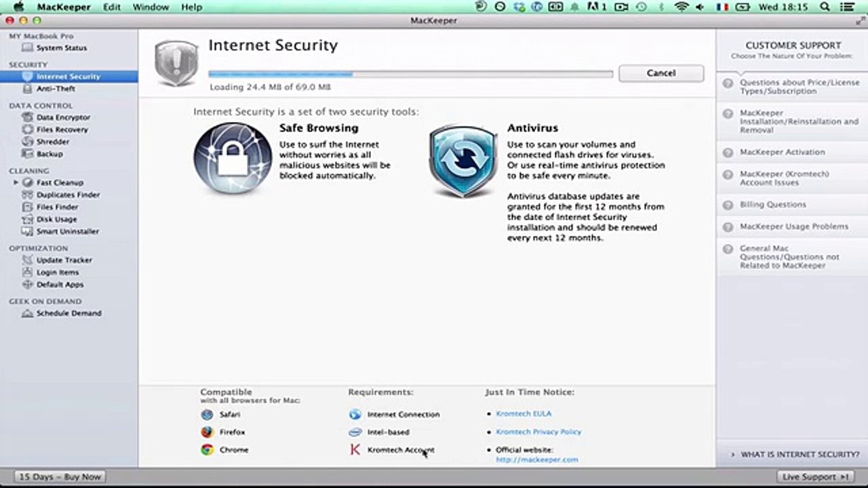Select MacKeeper (Kromtech) Account Issues topic
Image resolution: width=868 pixels, height=488 pixels.
pyautogui.click(x=792, y=178)
